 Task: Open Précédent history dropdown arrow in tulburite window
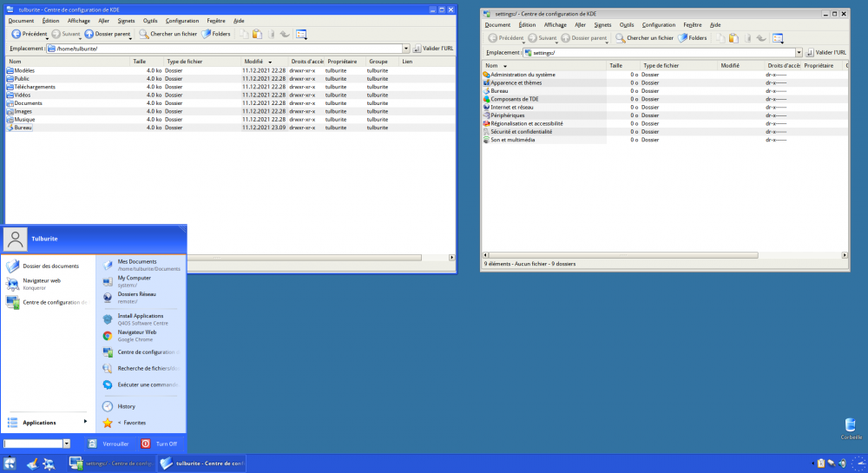point(47,38)
